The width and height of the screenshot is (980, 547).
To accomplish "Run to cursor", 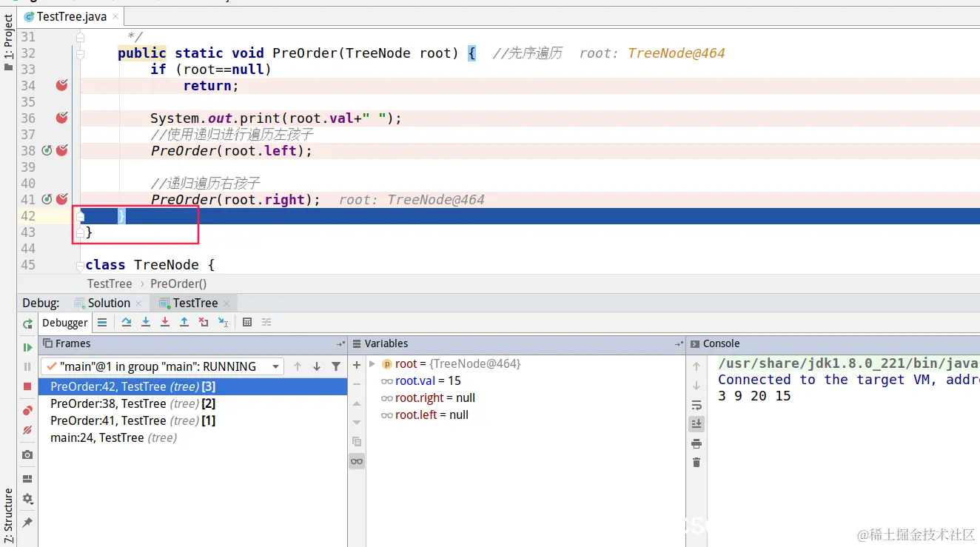I will 223,322.
